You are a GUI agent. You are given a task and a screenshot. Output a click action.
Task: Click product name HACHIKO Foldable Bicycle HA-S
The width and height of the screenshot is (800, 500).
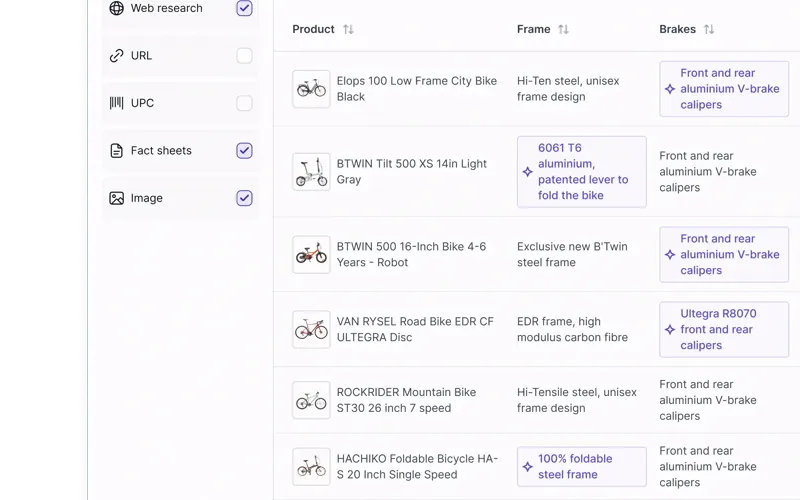[417, 466]
